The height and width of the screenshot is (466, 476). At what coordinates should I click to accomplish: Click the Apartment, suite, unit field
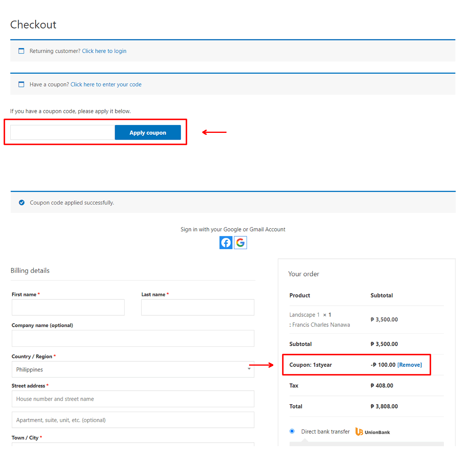[x=133, y=420]
